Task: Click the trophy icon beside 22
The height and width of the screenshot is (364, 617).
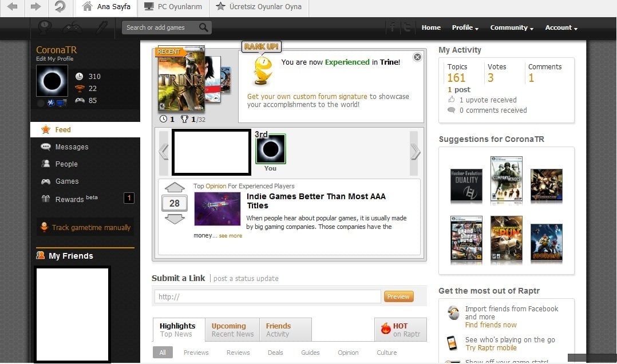Action: (80, 88)
